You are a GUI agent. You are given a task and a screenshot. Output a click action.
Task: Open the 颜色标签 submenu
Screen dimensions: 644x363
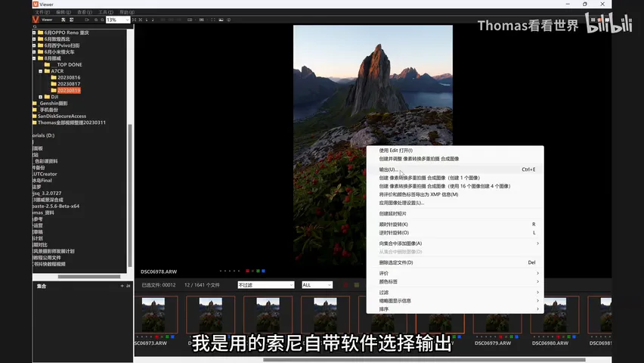(455, 281)
